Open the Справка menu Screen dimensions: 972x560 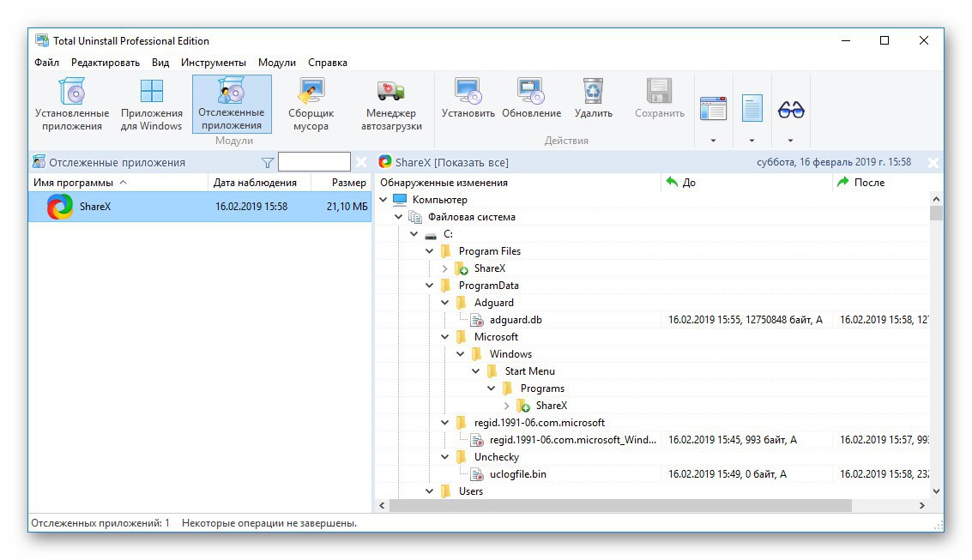point(328,63)
